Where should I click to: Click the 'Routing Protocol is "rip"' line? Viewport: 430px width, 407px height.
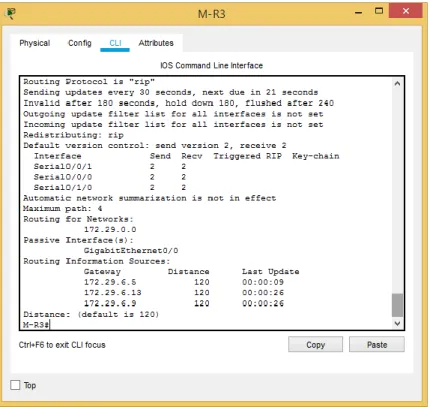point(89,82)
